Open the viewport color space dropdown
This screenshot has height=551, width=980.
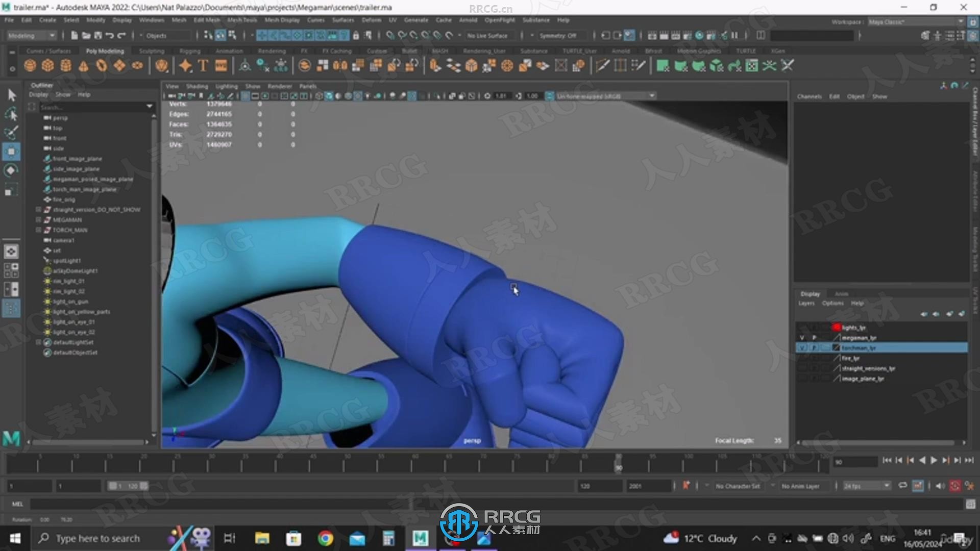point(605,96)
